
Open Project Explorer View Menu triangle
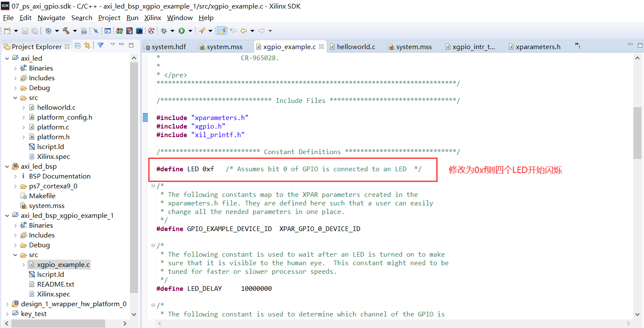(113, 44)
